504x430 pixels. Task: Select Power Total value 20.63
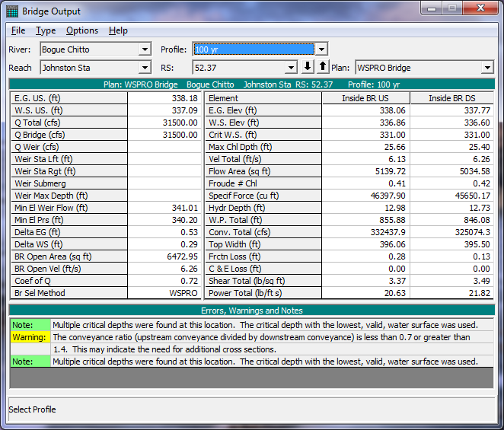pos(365,293)
